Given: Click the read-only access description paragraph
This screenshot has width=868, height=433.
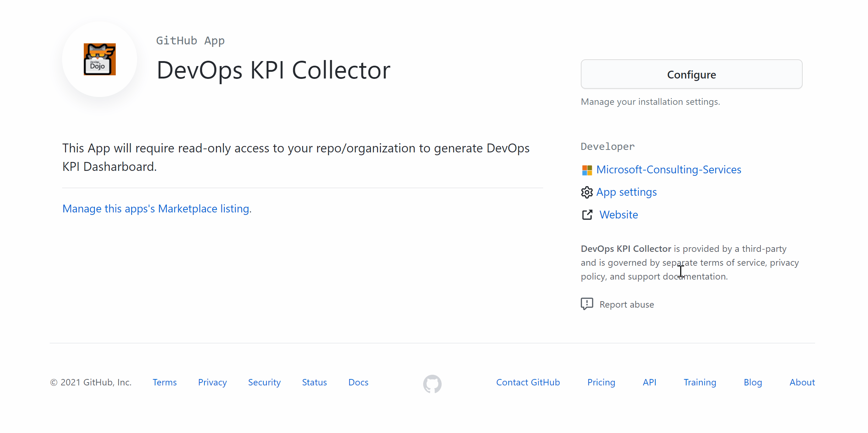Looking at the screenshot, I should (296, 157).
